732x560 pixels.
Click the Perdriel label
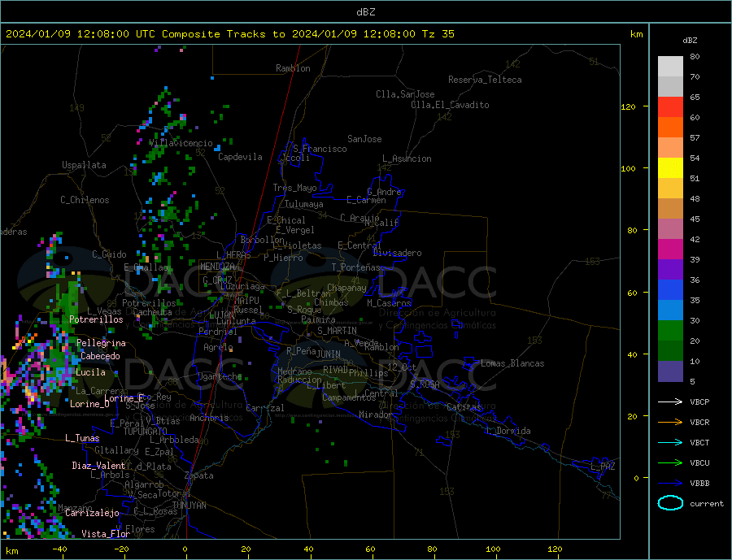tap(218, 332)
